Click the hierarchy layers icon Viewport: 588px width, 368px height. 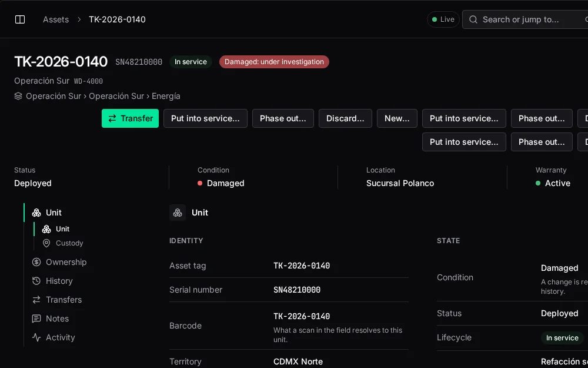pyautogui.click(x=18, y=96)
